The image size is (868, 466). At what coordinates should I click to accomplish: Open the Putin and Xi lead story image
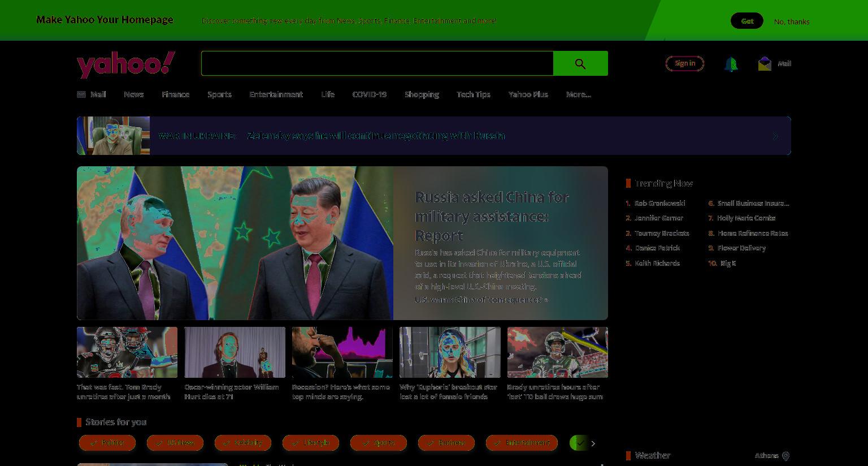(x=235, y=243)
